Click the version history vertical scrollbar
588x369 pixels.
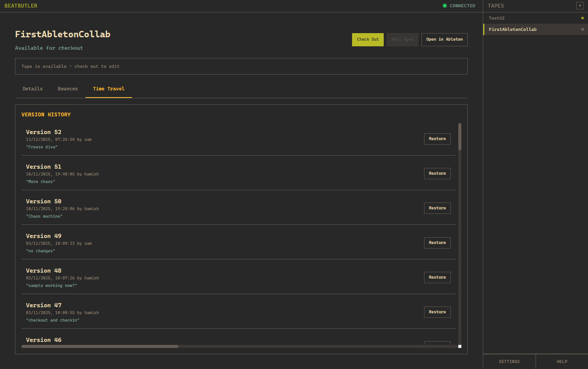point(460,136)
